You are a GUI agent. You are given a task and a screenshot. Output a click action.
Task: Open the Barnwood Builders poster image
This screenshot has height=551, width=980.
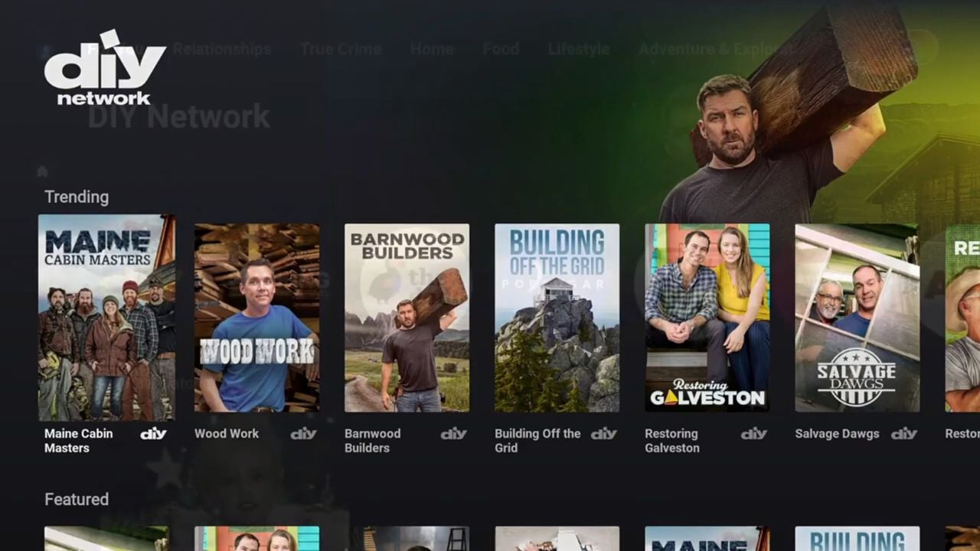(407, 318)
